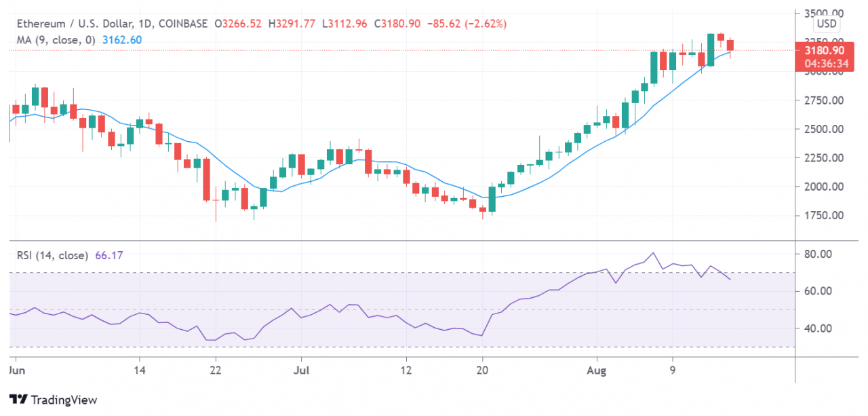The height and width of the screenshot is (416, 868).
Task: Click the RSI value 66.17
Action: (108, 256)
